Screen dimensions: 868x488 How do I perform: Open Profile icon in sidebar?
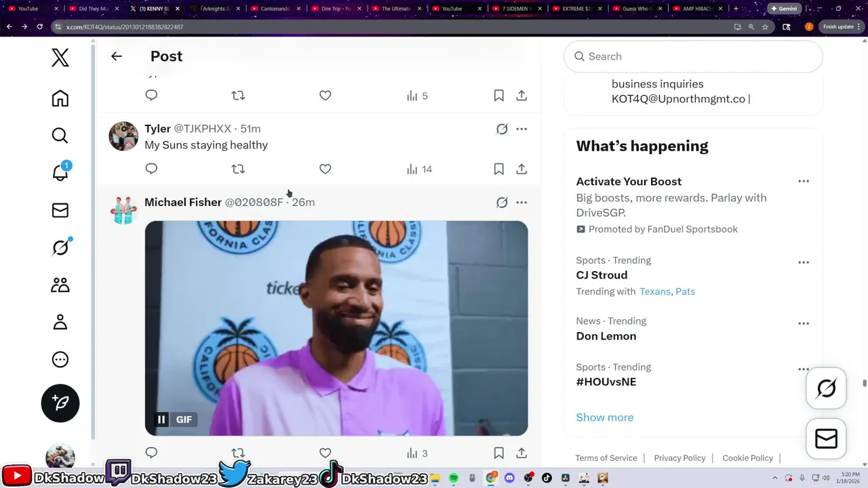point(60,322)
